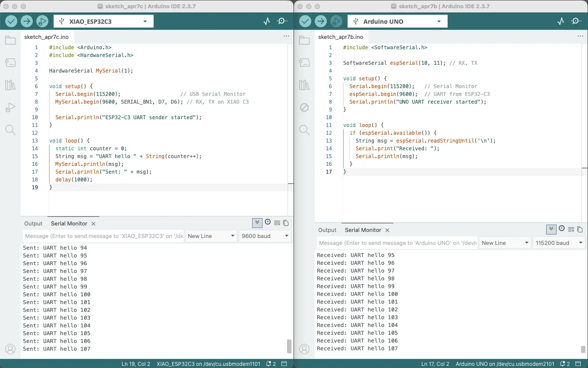This screenshot has height=368, width=588.
Task: Open the more options ellipsis in sketch_apr7b editor
Action: click(x=580, y=36)
